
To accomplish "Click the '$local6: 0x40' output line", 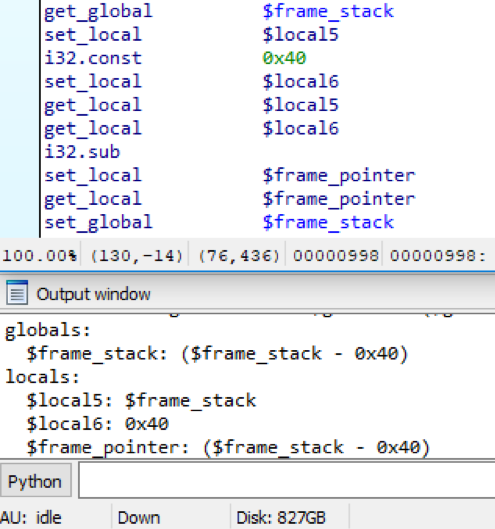I will [97, 424].
